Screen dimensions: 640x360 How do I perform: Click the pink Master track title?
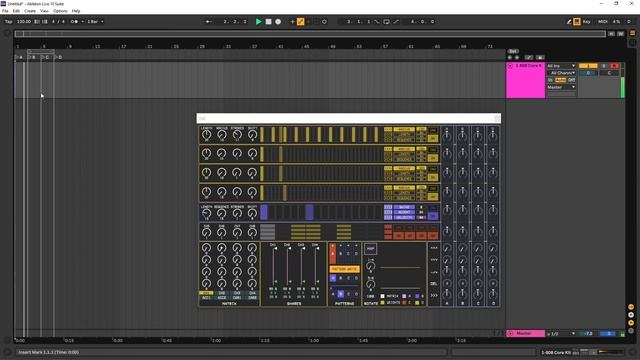[x=525, y=333]
